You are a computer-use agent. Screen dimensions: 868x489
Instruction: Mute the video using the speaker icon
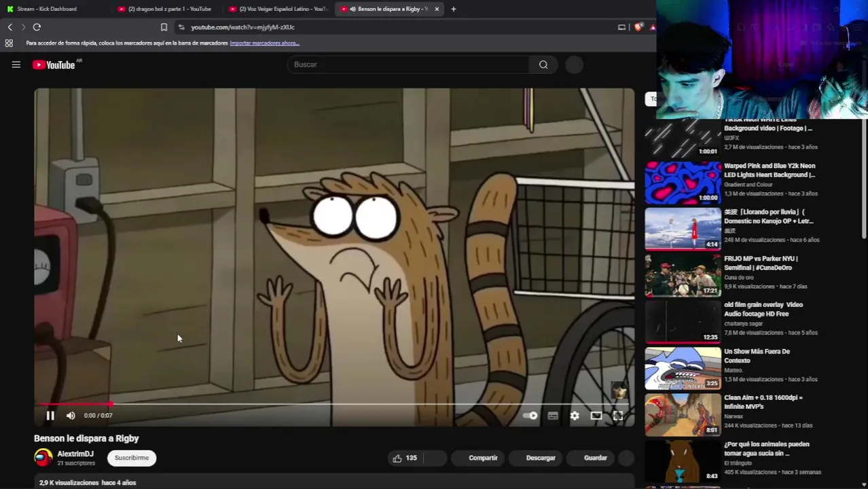(x=71, y=416)
